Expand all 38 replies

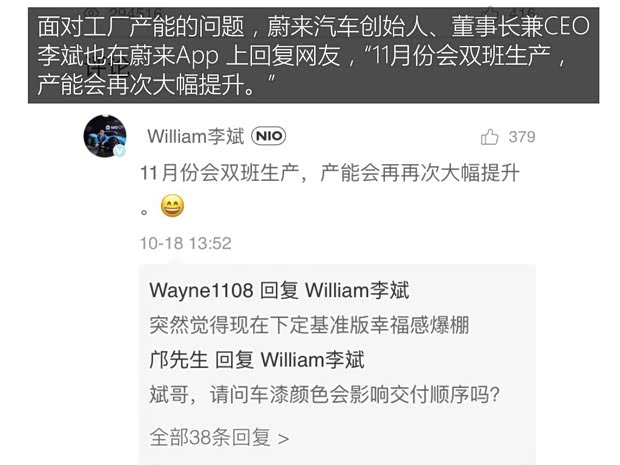[219, 438]
